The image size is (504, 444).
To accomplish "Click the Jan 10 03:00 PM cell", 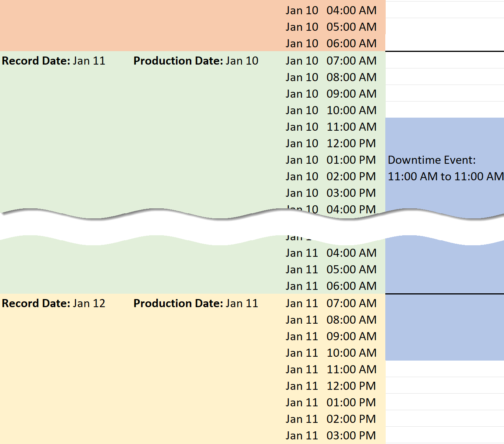I will pyautogui.click(x=331, y=193).
